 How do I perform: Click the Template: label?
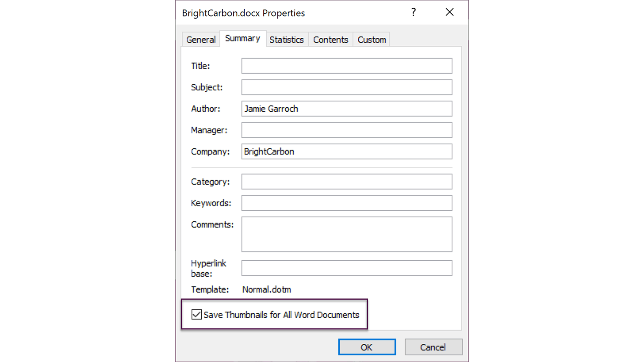210,289
